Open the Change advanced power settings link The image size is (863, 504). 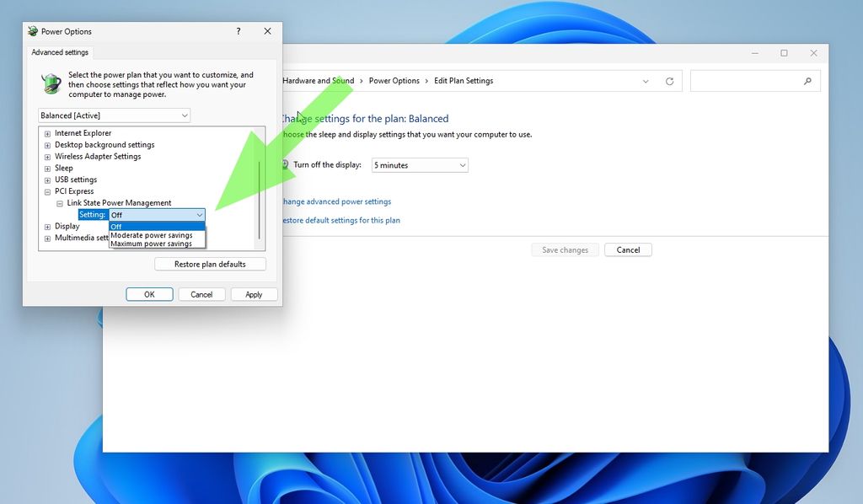click(335, 201)
